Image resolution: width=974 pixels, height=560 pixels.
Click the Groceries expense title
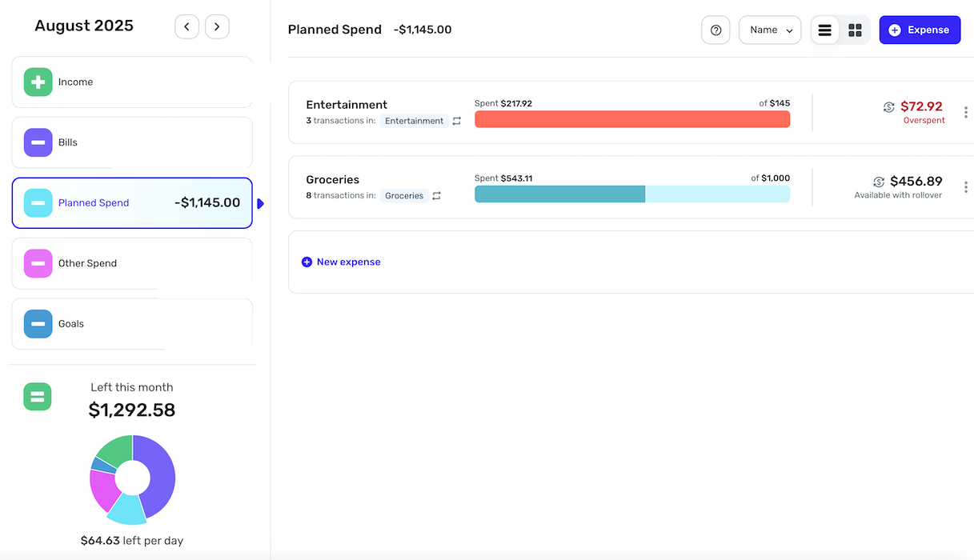click(x=333, y=180)
